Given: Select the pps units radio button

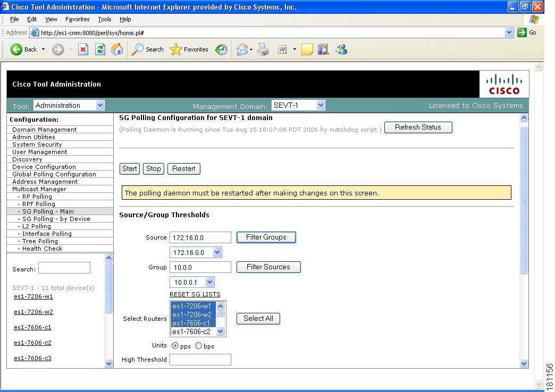Looking at the screenshot, I should pos(175,346).
